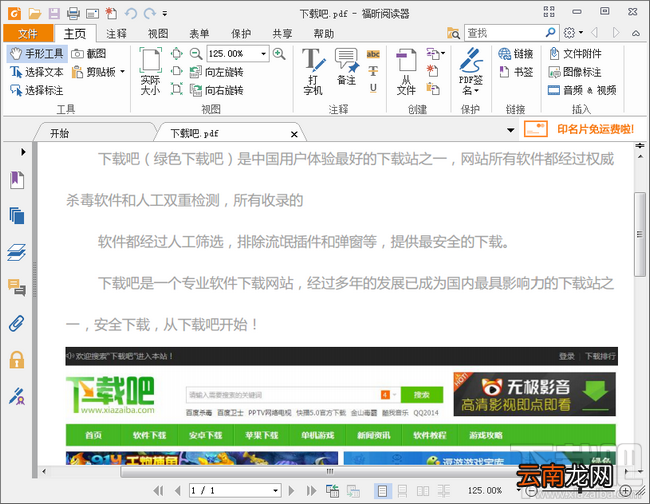
Task: Enable single page view mode
Action: (383, 491)
